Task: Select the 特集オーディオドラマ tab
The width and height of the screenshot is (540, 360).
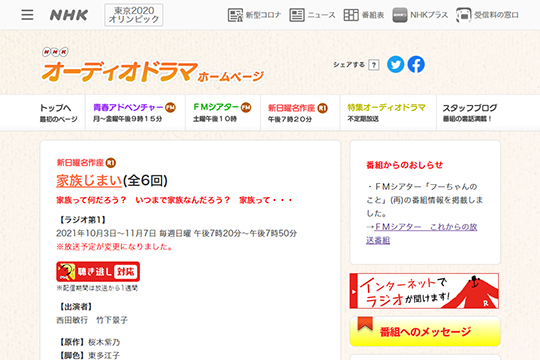Action: (388, 113)
